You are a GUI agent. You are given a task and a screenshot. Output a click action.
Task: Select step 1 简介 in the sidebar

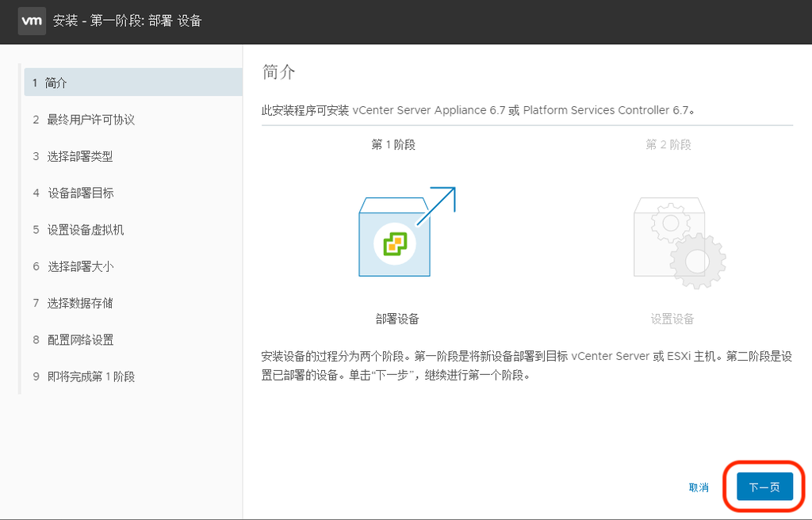click(79, 82)
